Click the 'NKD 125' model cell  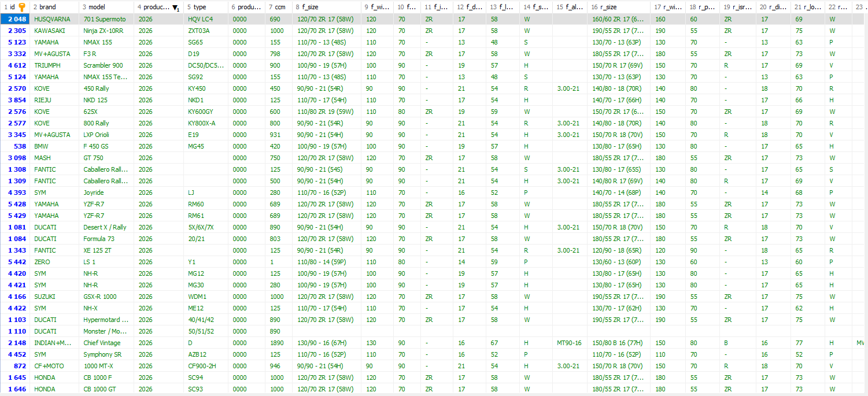(x=106, y=100)
